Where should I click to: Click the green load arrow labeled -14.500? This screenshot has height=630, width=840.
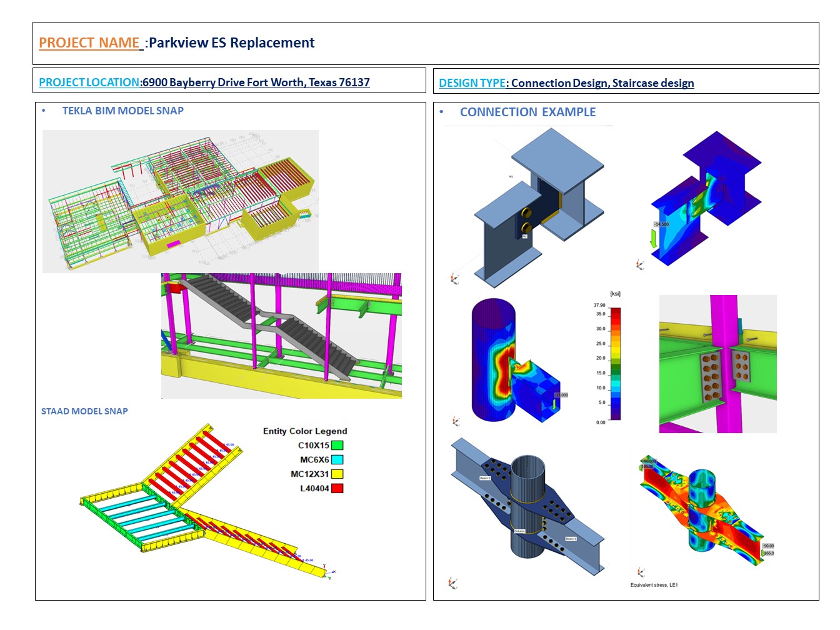[x=654, y=238]
